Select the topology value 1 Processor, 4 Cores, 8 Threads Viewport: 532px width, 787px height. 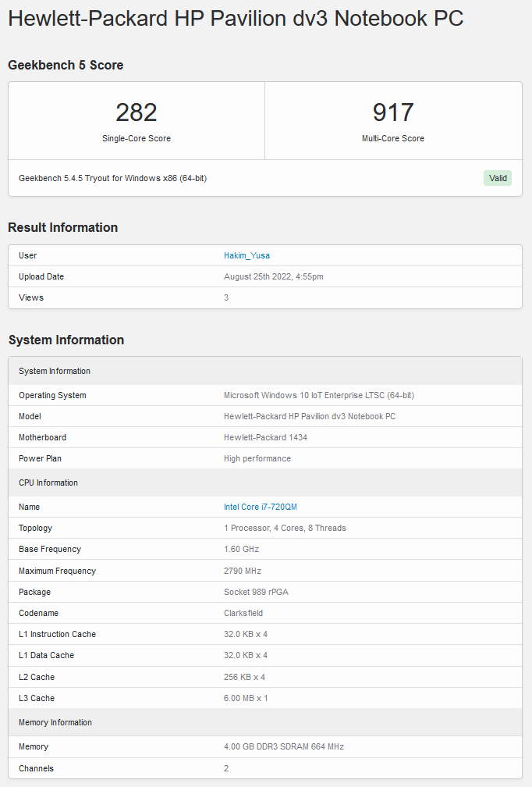285,528
